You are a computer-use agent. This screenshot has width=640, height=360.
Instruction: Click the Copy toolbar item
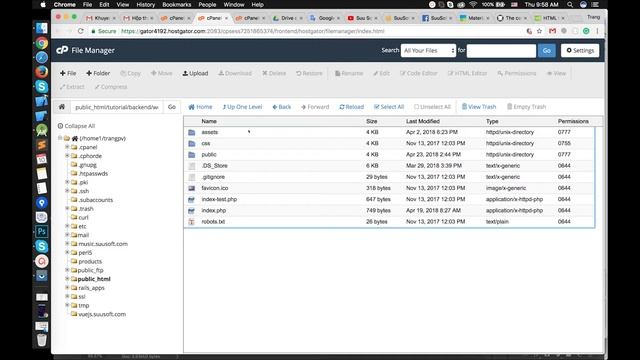(131, 73)
